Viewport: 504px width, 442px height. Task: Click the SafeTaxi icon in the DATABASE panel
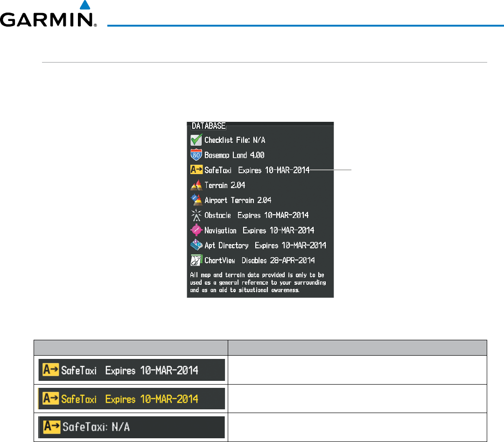click(196, 169)
